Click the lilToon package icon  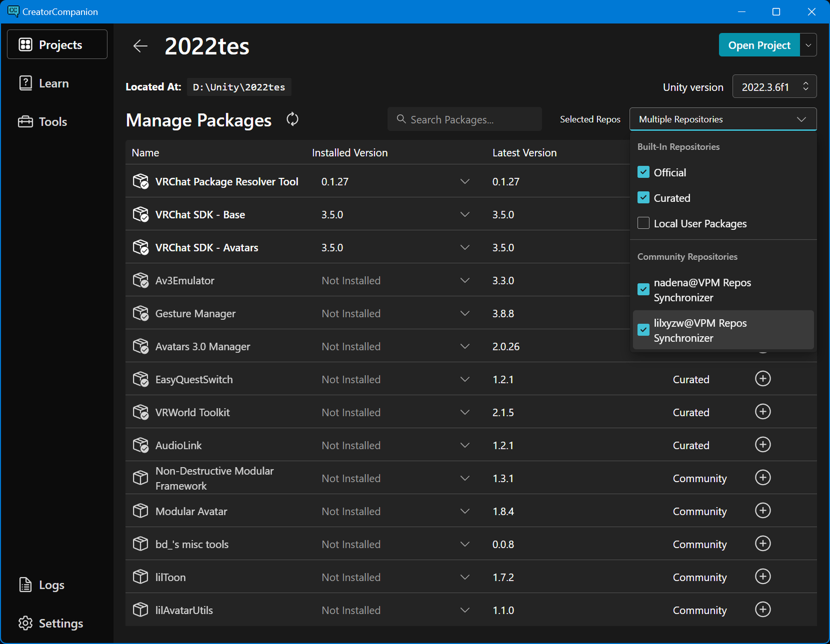[141, 577]
